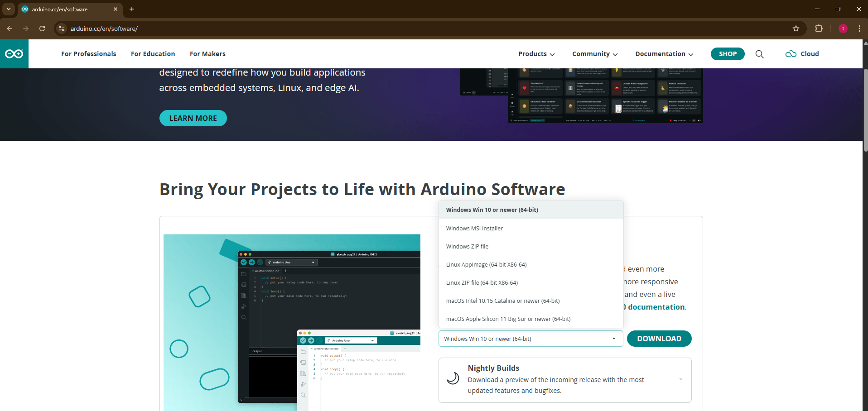Click the DOWNLOAD button
868x411 pixels.
pos(659,339)
